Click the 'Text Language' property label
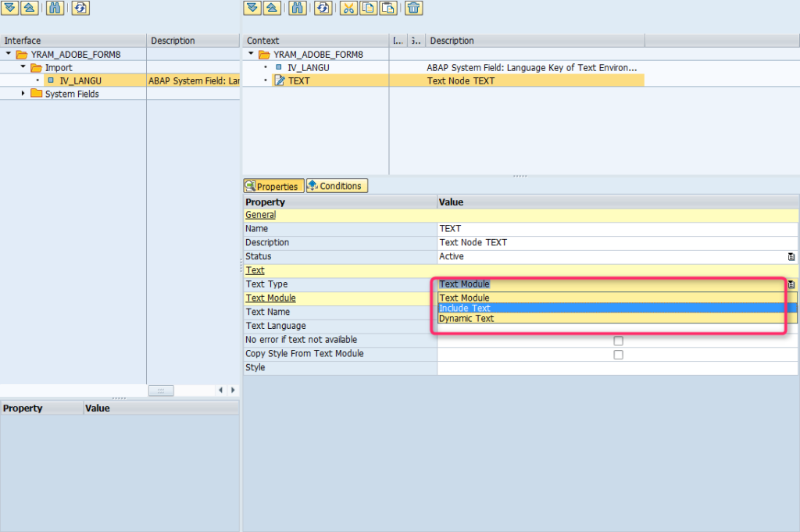 (x=276, y=326)
